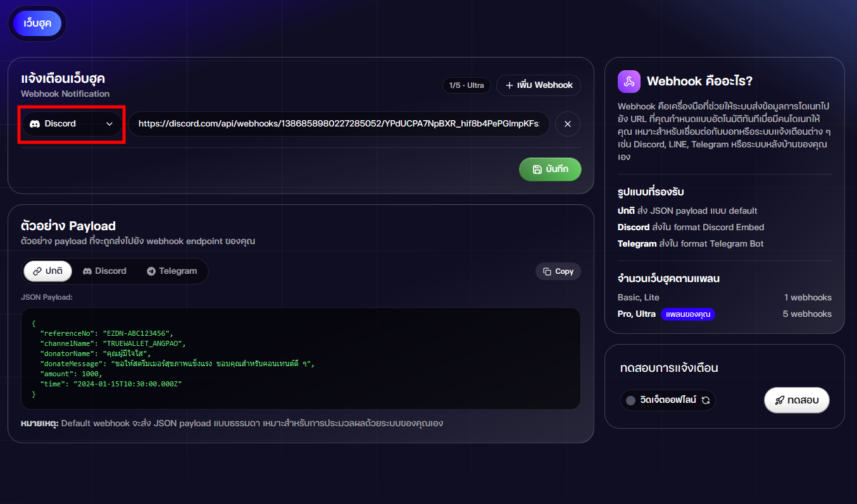Copy the JSON payload
This screenshot has height=504, width=857.
(x=558, y=271)
